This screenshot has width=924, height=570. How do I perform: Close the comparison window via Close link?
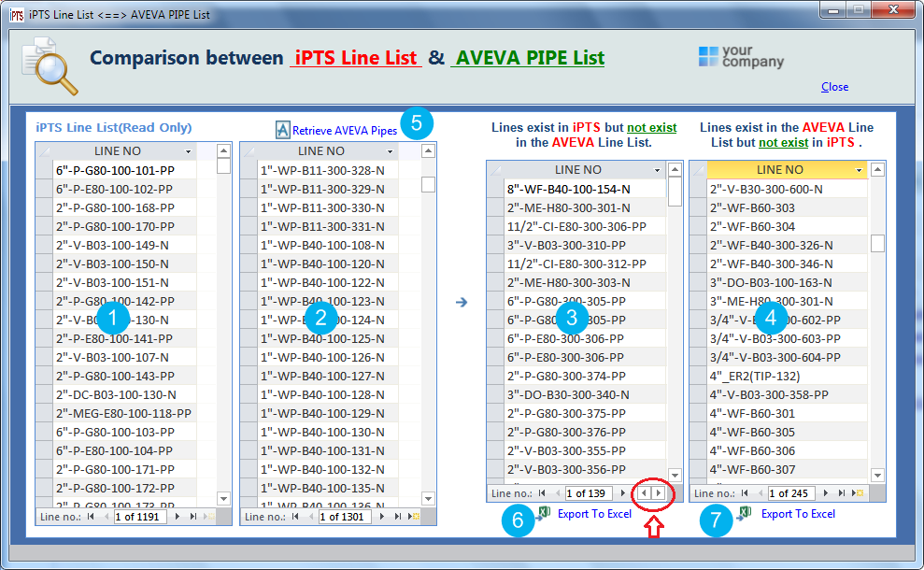point(834,87)
